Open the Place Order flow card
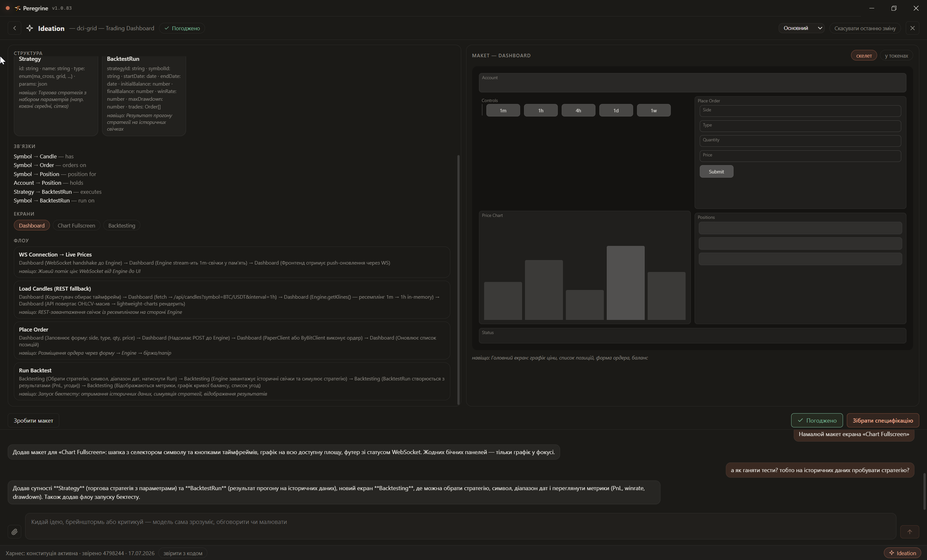This screenshot has width=927, height=560. [x=232, y=341]
